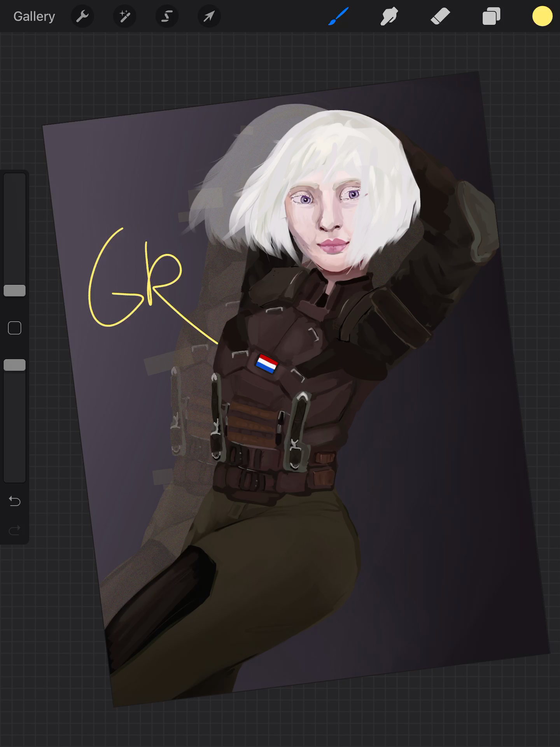
Task: Select the Brush tool
Action: (x=338, y=16)
